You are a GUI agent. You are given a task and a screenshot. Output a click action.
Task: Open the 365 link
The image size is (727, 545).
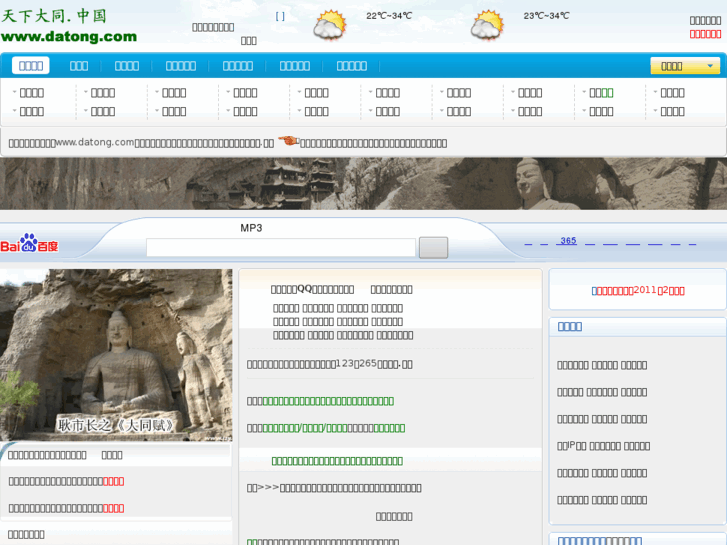568,241
